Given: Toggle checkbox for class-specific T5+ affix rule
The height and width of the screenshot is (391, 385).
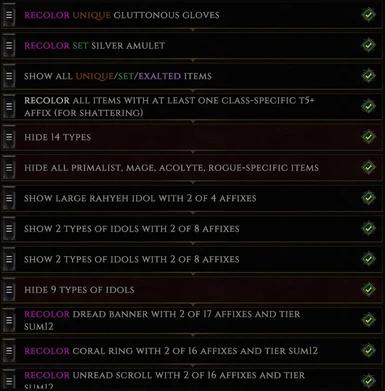Looking at the screenshot, I should tap(368, 107).
